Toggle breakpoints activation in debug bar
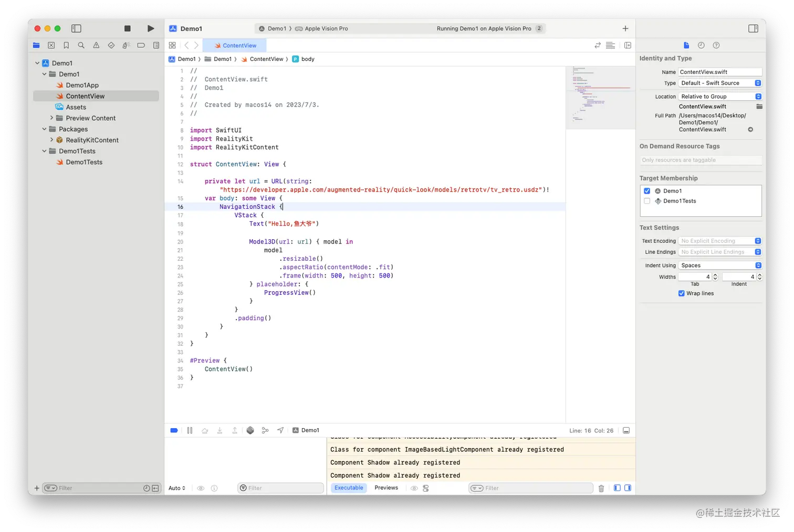 [x=174, y=430]
